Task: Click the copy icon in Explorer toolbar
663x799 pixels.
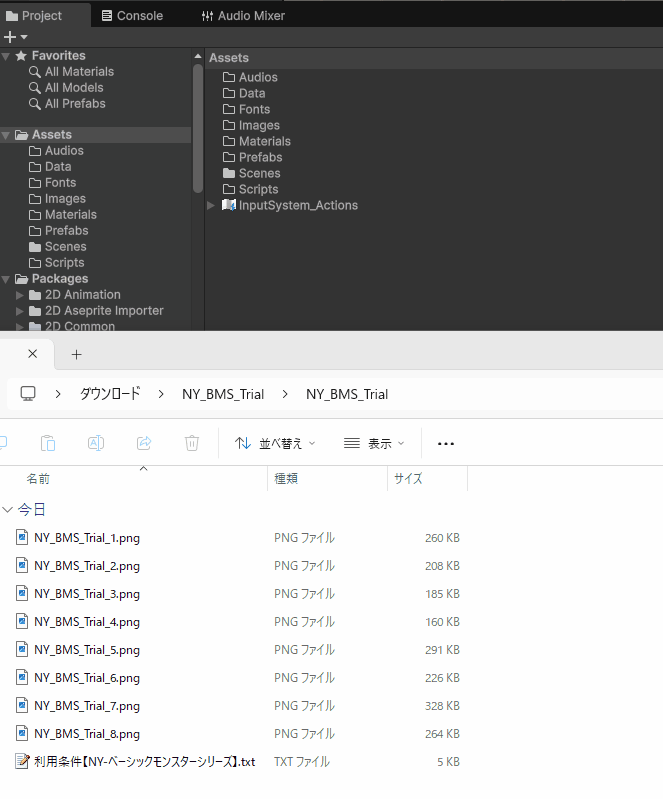Action: click(x=47, y=443)
